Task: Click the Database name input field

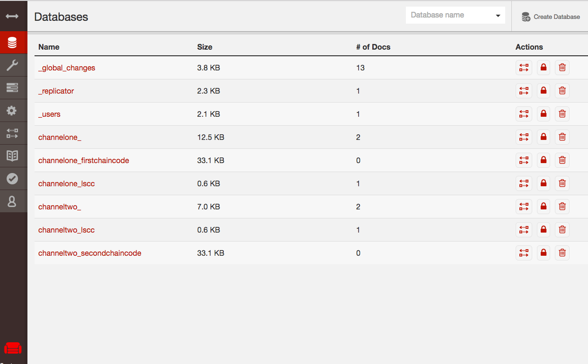Action: [x=449, y=15]
